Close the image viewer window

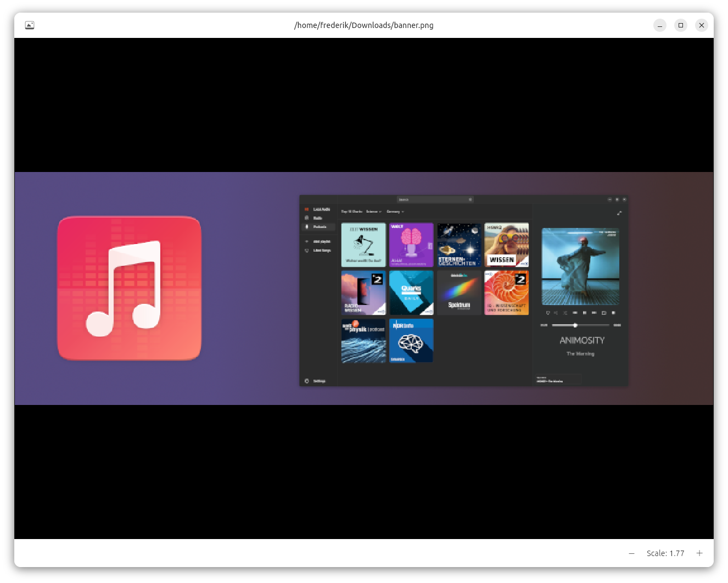pos(702,25)
